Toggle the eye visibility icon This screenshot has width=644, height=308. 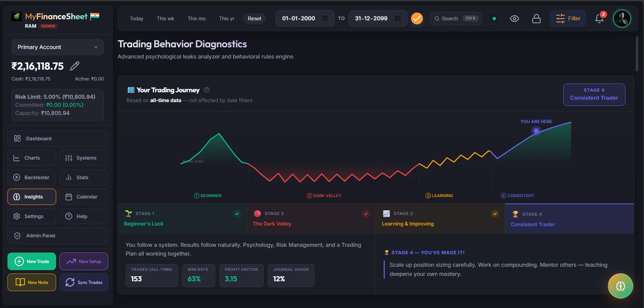515,19
